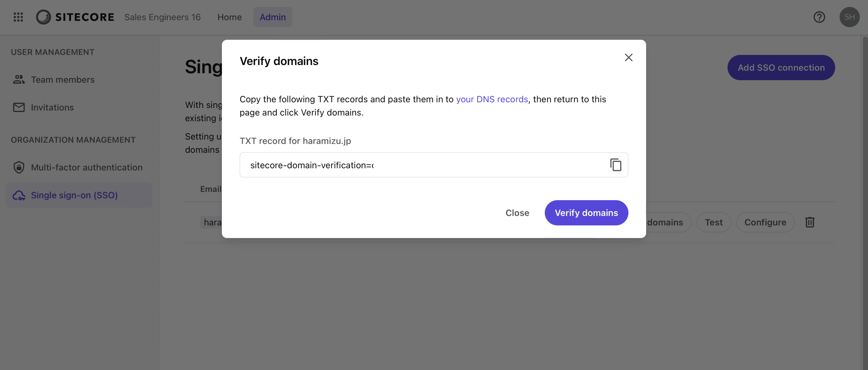Click the Invitations envelope icon

coord(19,107)
